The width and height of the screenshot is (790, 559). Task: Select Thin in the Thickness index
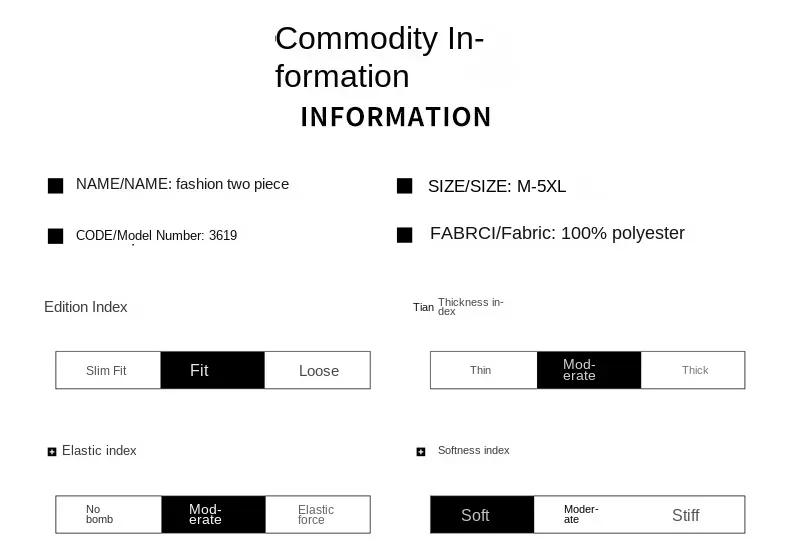(x=482, y=370)
